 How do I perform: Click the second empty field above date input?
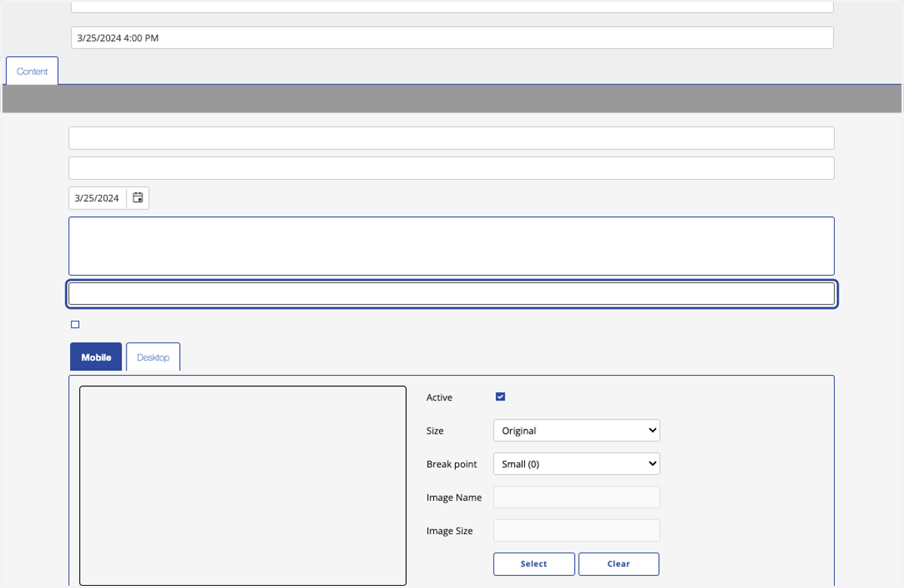(x=451, y=168)
